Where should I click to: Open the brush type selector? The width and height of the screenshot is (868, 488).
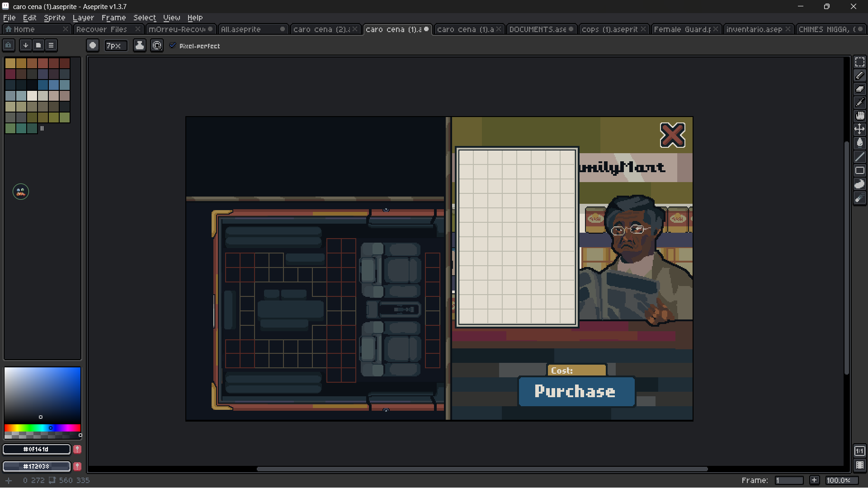click(x=93, y=45)
